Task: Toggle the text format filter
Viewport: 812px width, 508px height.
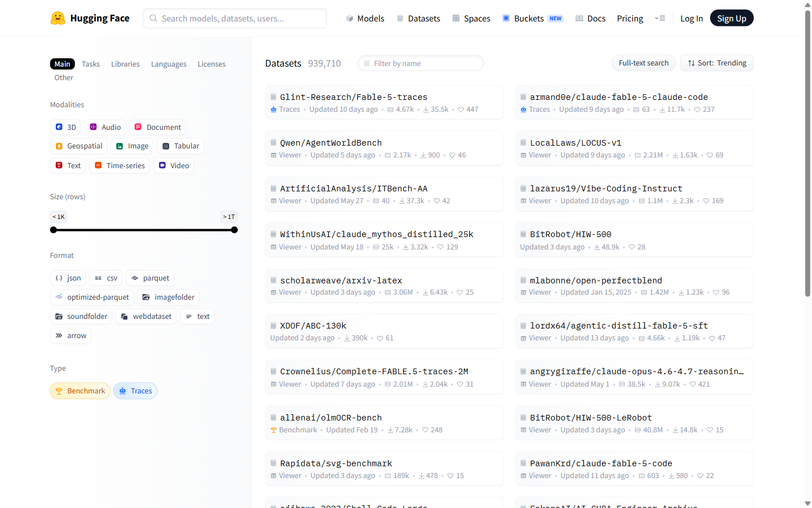Action: (x=197, y=317)
